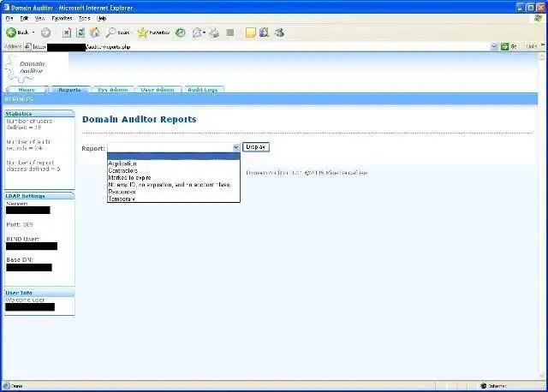Open the Tools menu
Screen dimensions: 548x392
[x=84, y=18]
